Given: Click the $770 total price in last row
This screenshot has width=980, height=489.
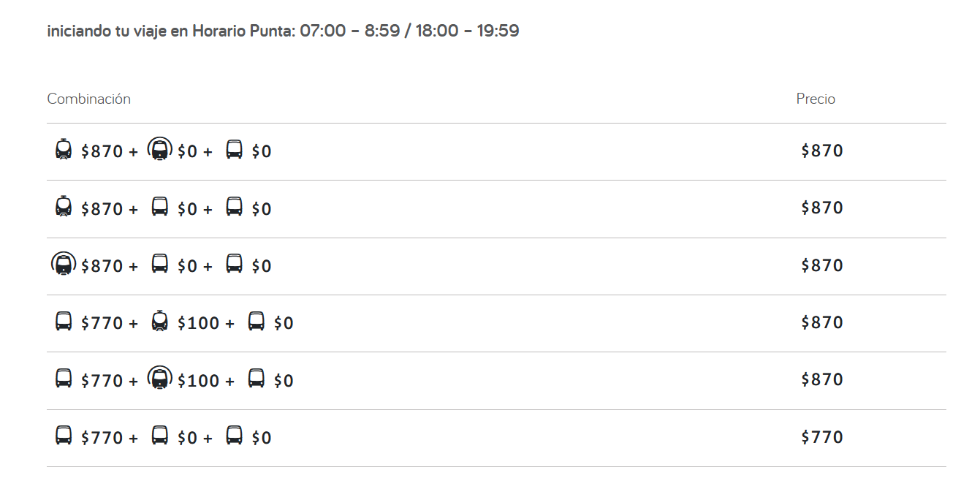Looking at the screenshot, I should coord(822,437).
